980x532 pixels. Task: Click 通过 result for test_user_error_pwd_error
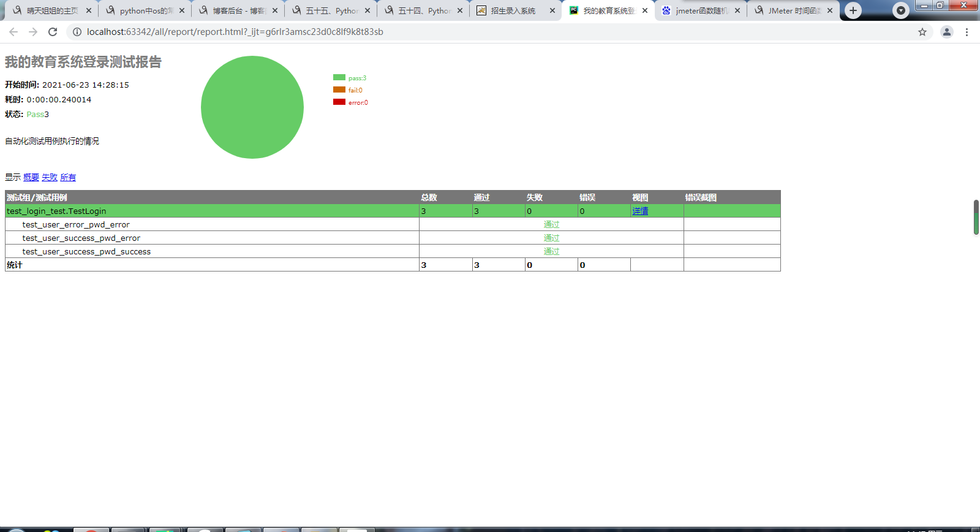coord(551,224)
